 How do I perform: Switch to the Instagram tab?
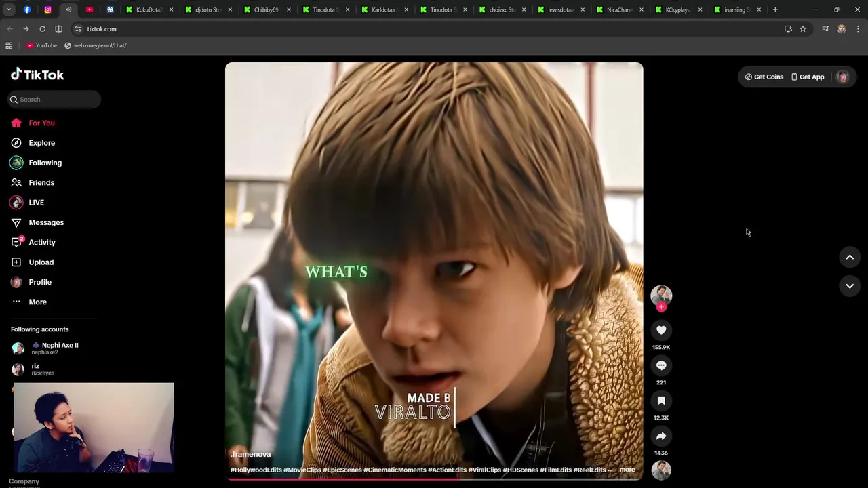47,9
